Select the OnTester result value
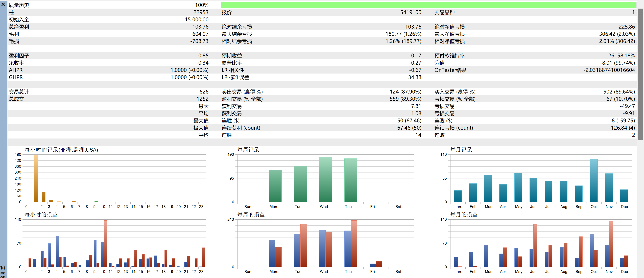The image size is (644, 278). (609, 70)
